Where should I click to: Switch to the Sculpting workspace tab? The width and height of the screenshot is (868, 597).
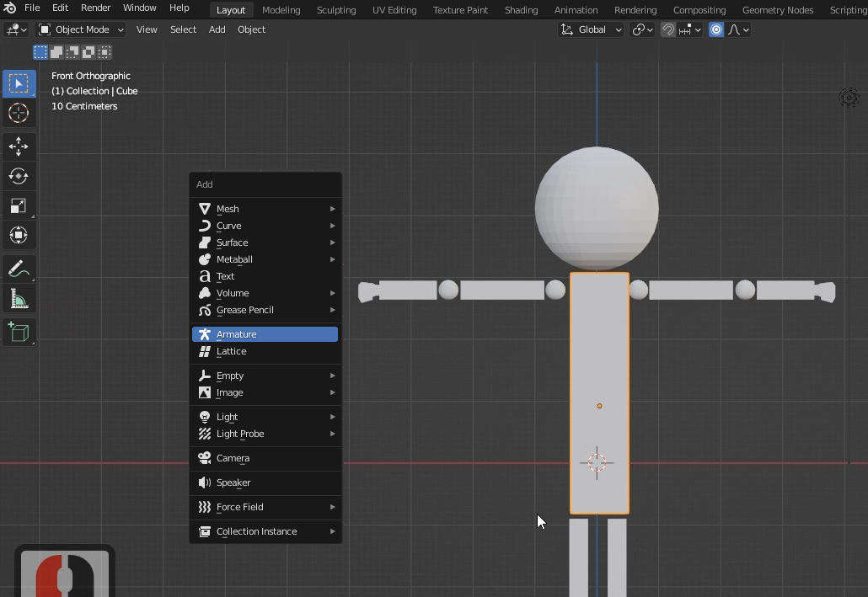click(x=335, y=10)
